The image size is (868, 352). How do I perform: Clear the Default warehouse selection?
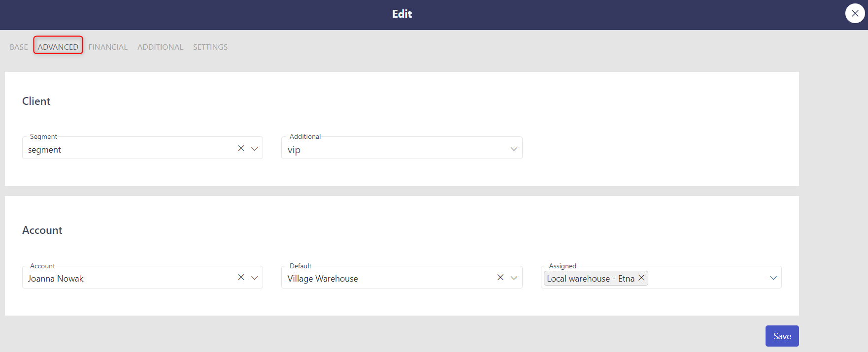[500, 277]
